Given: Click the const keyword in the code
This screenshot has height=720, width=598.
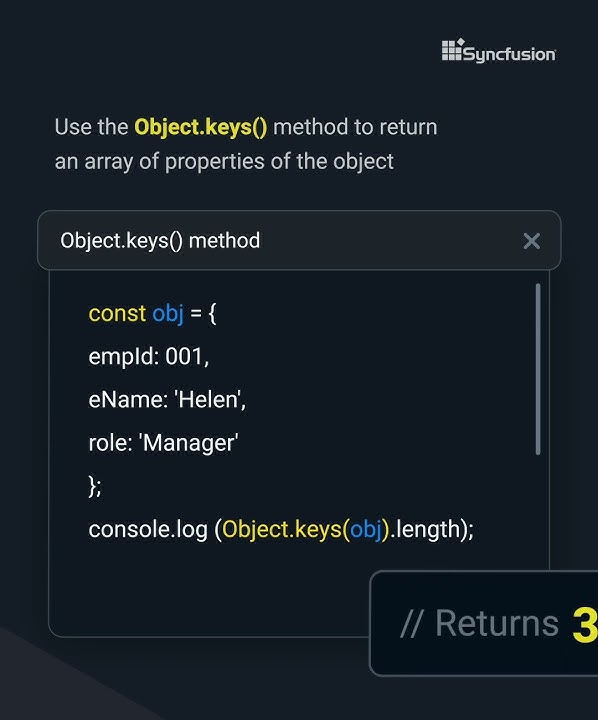Looking at the screenshot, I should click(x=117, y=314).
